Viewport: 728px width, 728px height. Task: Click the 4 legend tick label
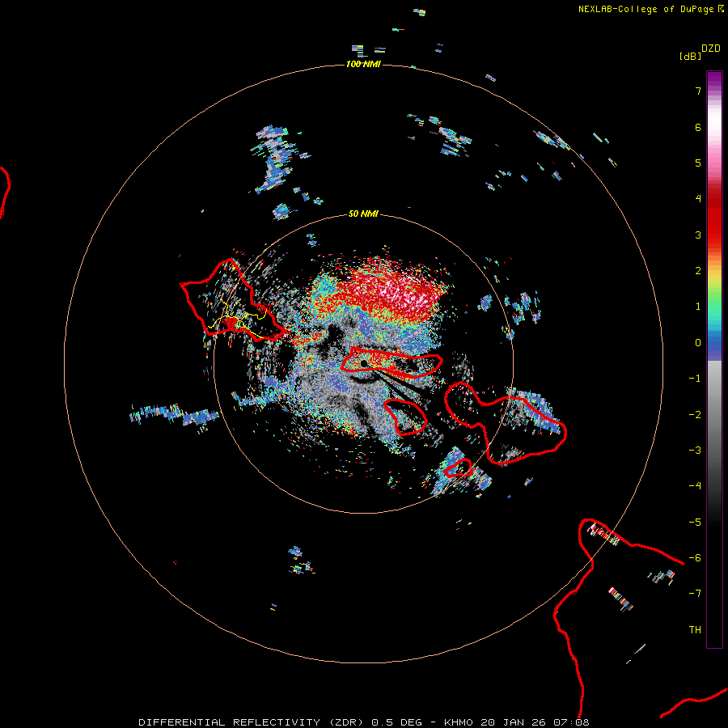698,199
